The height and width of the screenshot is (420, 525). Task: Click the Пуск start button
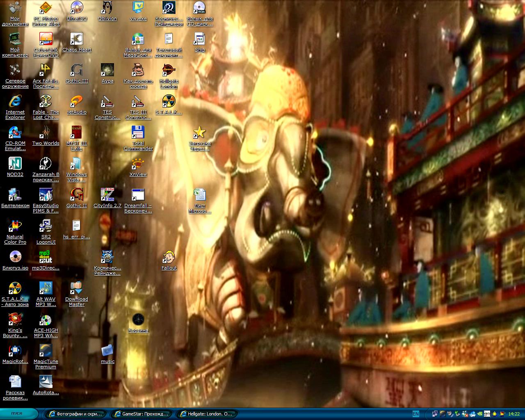point(19,414)
